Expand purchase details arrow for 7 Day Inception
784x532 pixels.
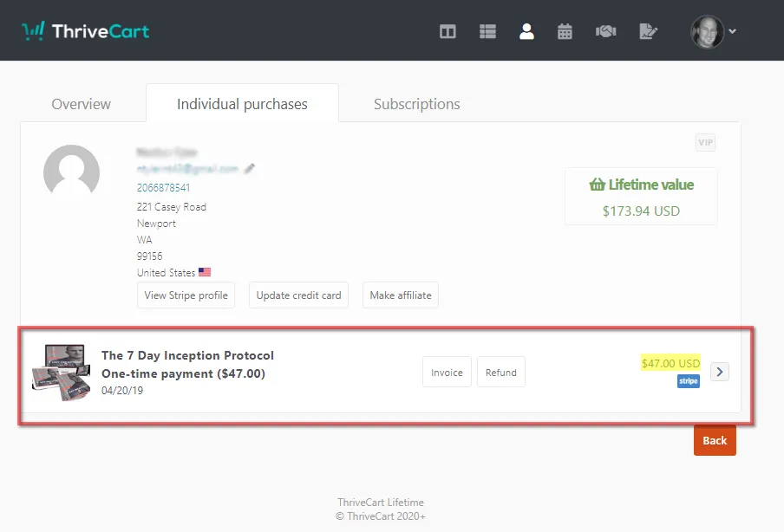[720, 372]
